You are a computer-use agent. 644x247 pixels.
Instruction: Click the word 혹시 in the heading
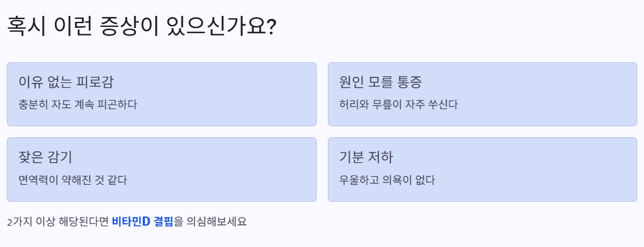(x=26, y=27)
